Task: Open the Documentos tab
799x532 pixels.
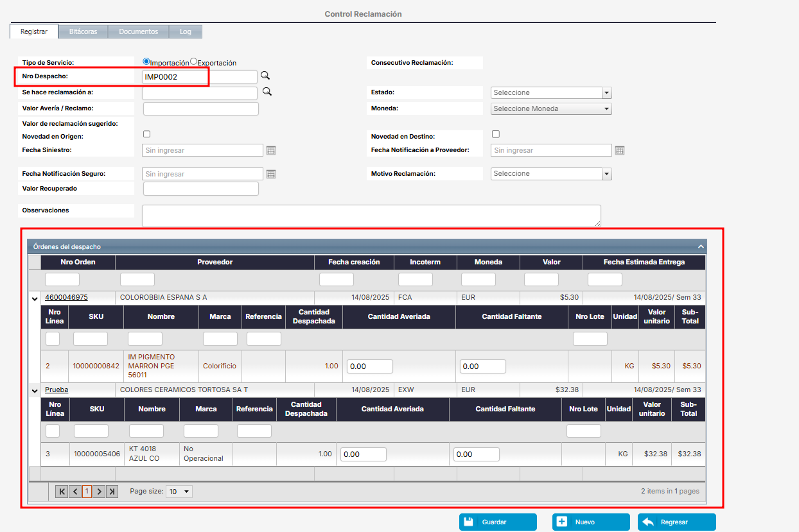Action: pos(138,31)
